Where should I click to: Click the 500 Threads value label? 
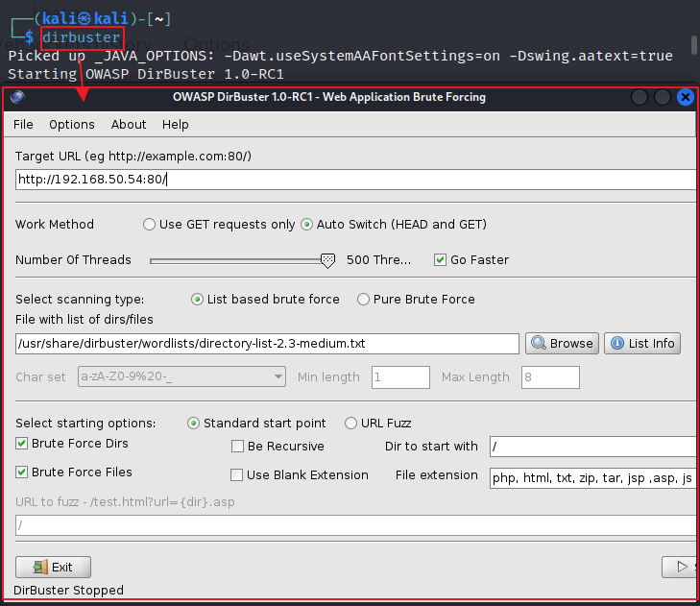click(x=378, y=260)
